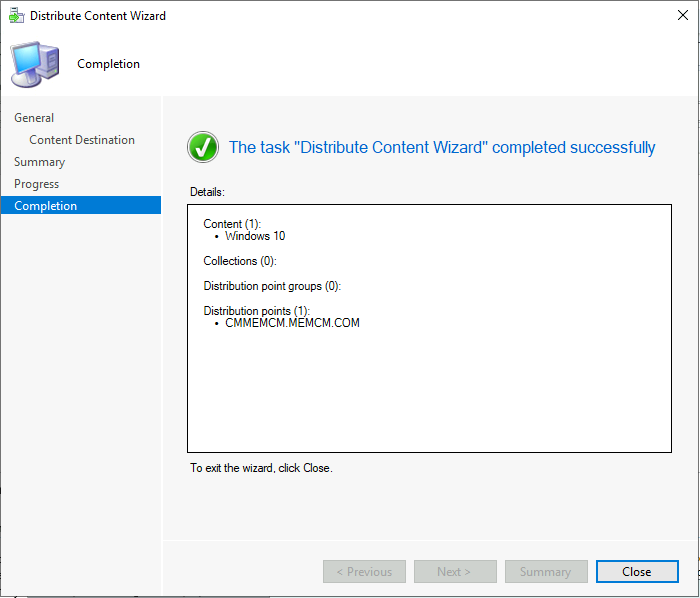
Task: Click the Summary button in the footer
Action: [x=546, y=572]
